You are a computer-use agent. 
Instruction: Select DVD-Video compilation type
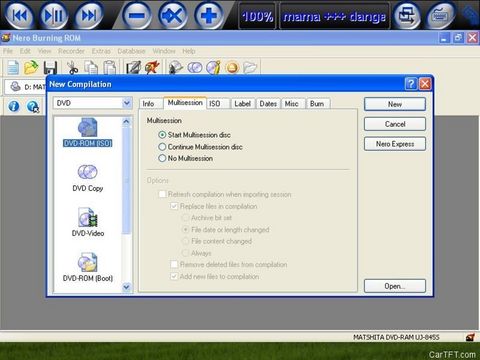click(x=88, y=223)
